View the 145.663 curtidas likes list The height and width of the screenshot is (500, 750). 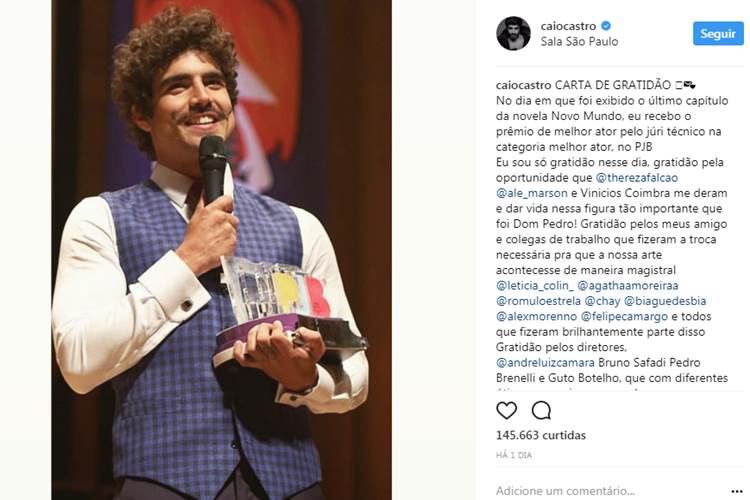(x=541, y=435)
